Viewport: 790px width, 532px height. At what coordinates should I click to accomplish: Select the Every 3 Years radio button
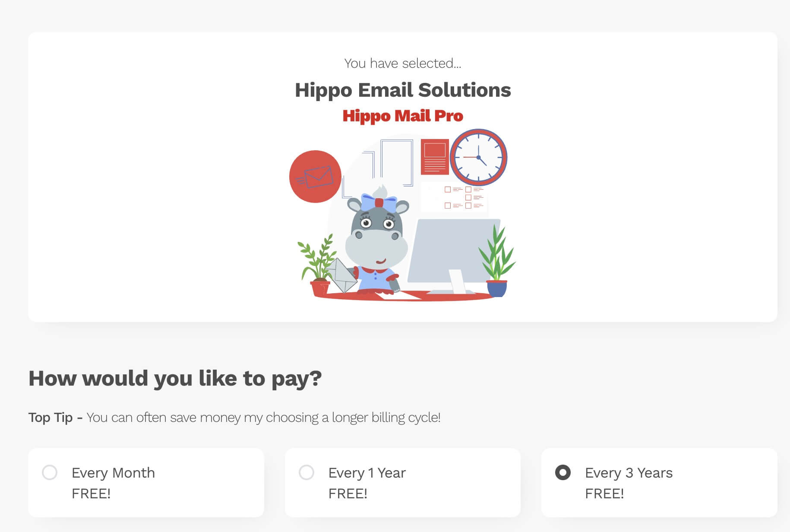click(563, 473)
